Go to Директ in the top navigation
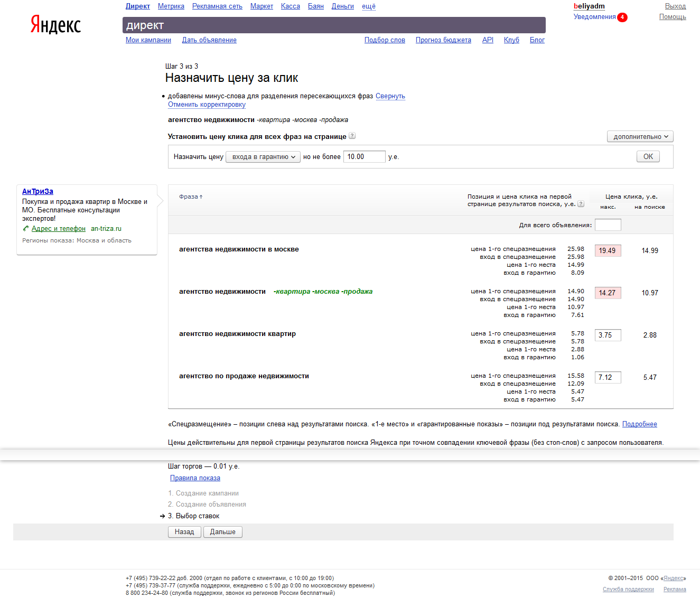The image size is (700, 607). [138, 6]
